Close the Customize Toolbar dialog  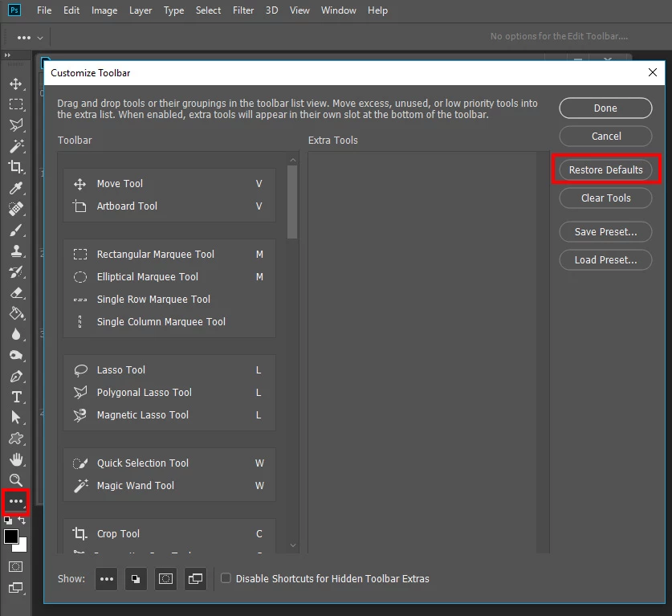652,72
